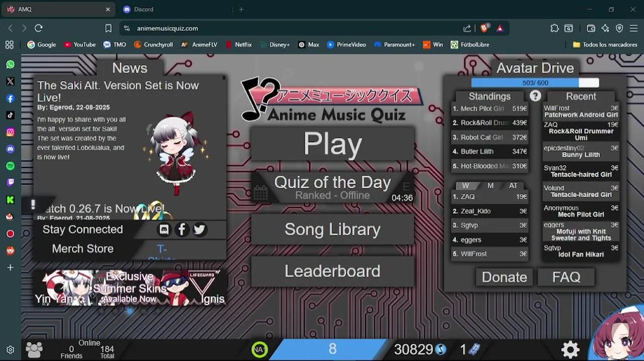Select the W standings tab

click(x=465, y=186)
